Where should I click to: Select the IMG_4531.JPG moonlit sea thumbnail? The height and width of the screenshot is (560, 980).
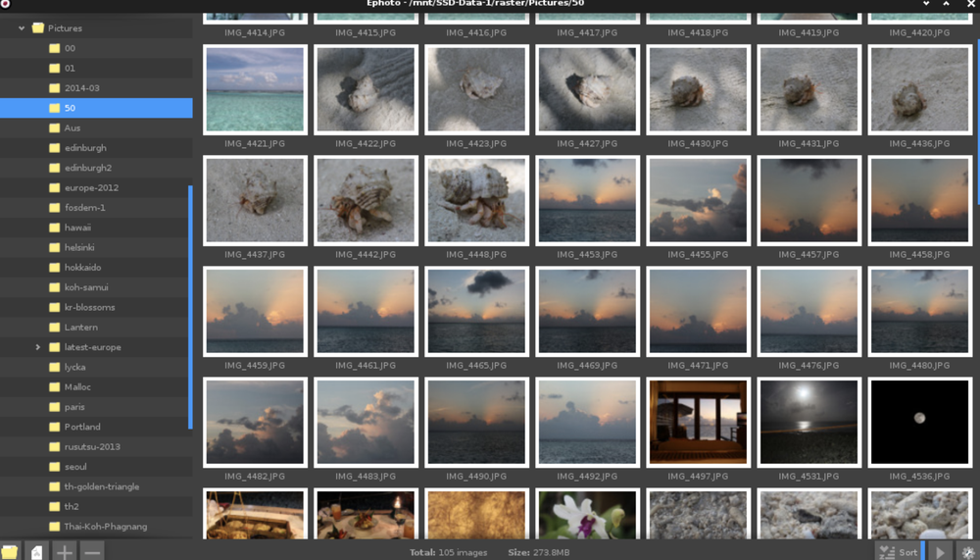pyautogui.click(x=808, y=422)
